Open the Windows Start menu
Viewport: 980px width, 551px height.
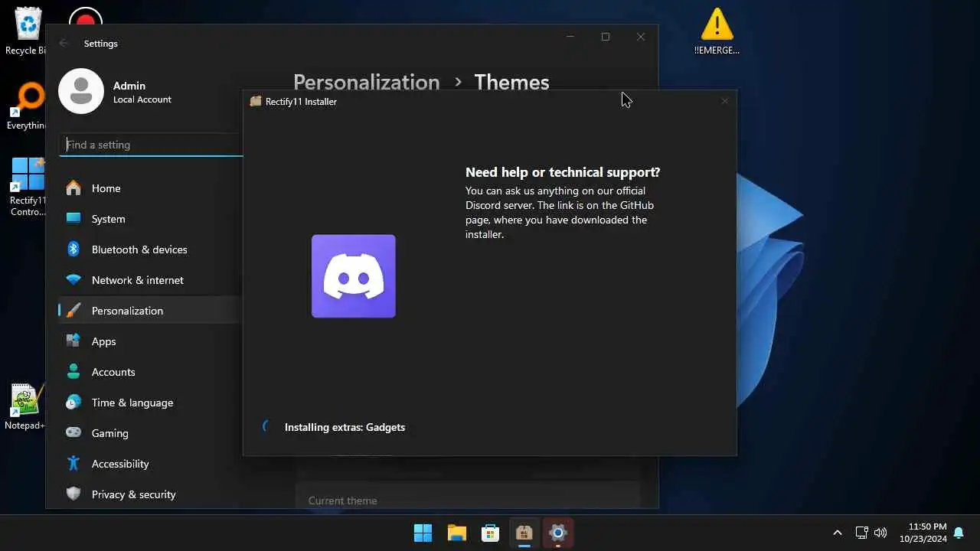coord(423,533)
